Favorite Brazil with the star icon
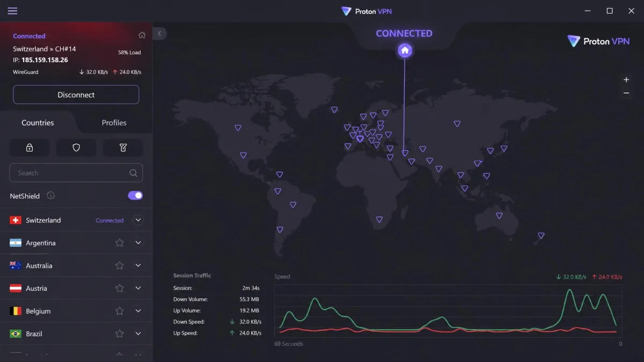Image resolution: width=644 pixels, height=362 pixels. tap(120, 334)
